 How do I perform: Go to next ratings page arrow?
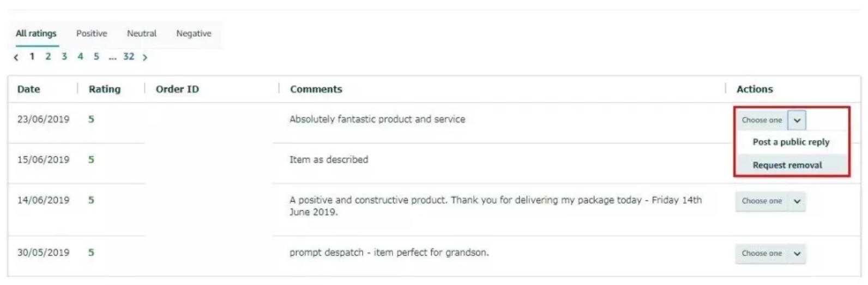coord(145,57)
